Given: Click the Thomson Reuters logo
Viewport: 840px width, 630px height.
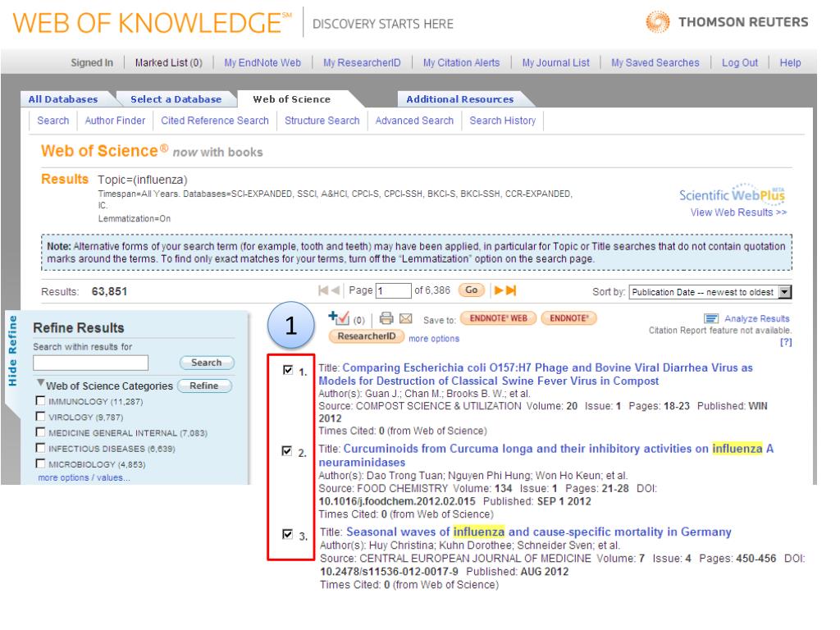Looking at the screenshot, I should click(x=727, y=22).
